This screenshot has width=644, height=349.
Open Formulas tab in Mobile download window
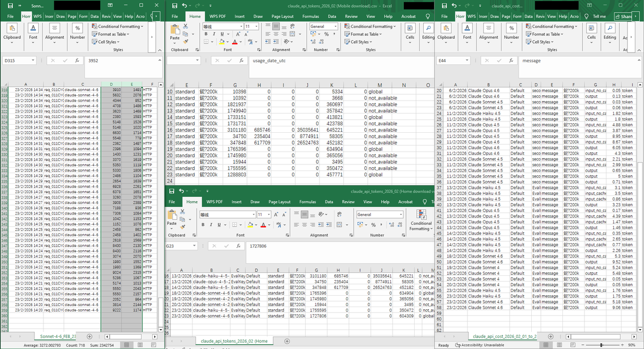coord(310,17)
